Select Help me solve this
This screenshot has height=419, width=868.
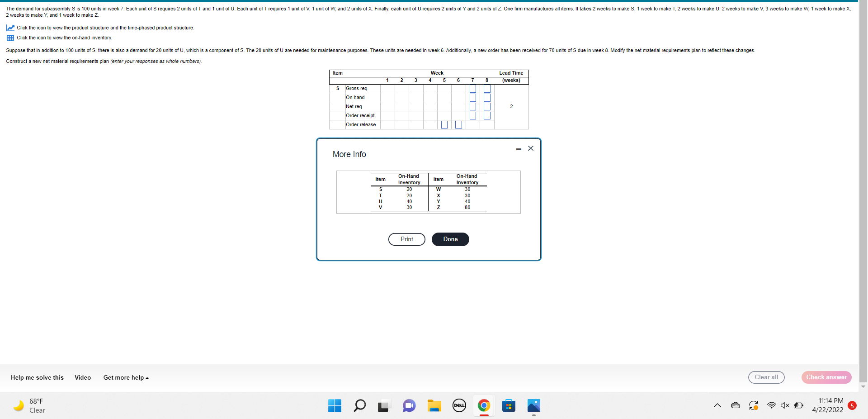coord(37,377)
